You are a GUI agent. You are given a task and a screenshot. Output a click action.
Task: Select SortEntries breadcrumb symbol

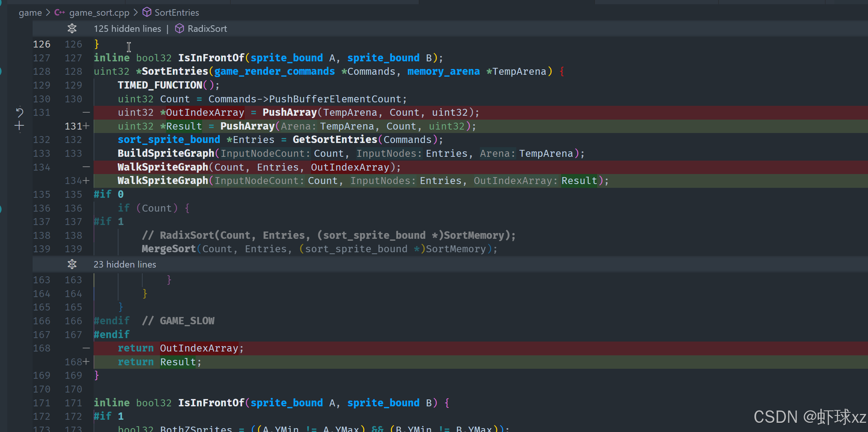coord(176,13)
